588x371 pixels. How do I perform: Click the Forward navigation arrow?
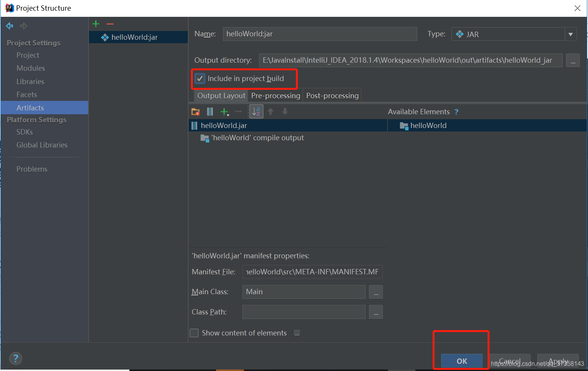(x=24, y=26)
